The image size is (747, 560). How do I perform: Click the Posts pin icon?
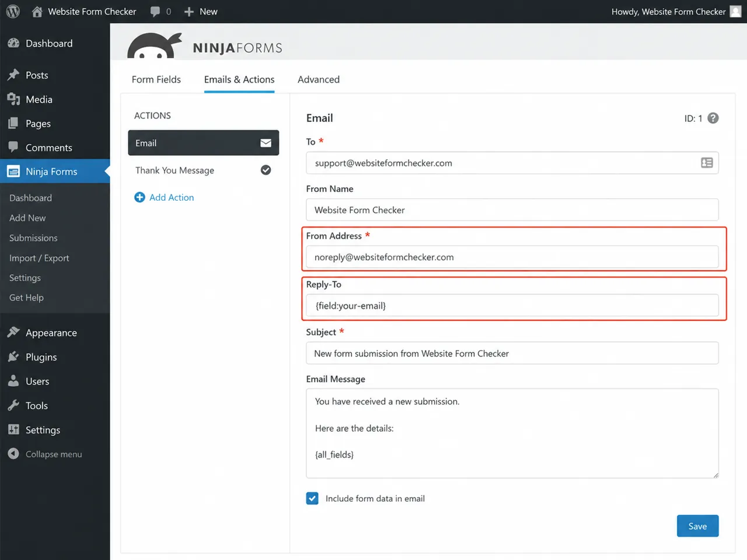coord(13,75)
